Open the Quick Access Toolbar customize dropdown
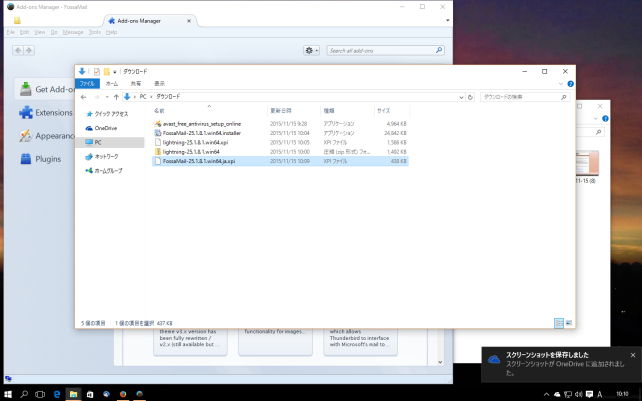The height and width of the screenshot is (401, 642). [115, 72]
